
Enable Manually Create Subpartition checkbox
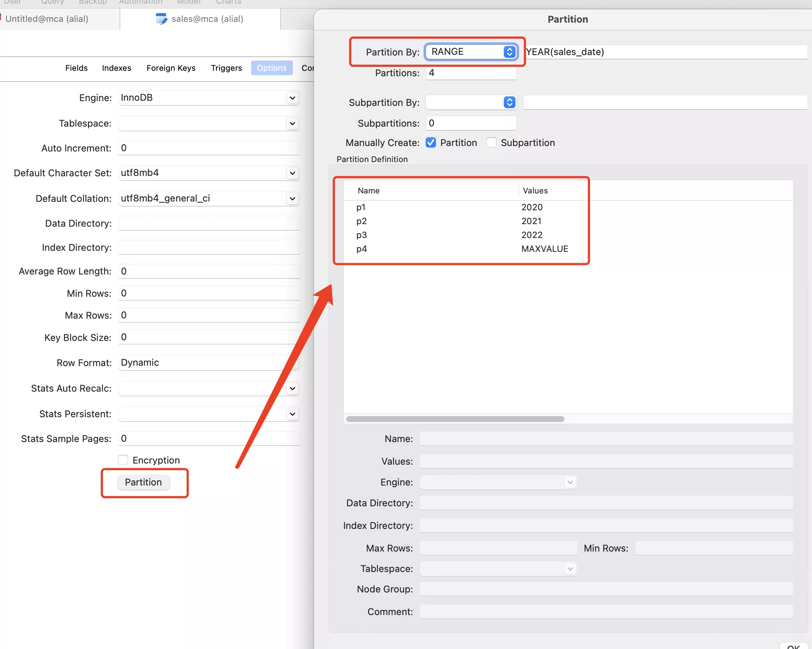pos(491,143)
